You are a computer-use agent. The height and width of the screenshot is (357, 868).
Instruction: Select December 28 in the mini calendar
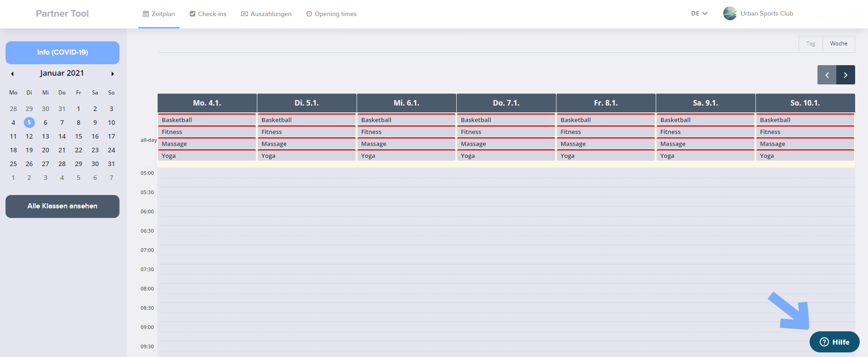coord(13,109)
